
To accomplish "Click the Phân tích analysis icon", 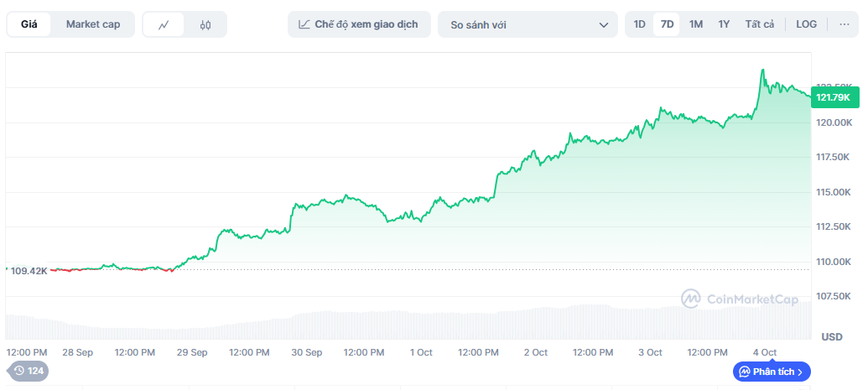I will click(745, 371).
